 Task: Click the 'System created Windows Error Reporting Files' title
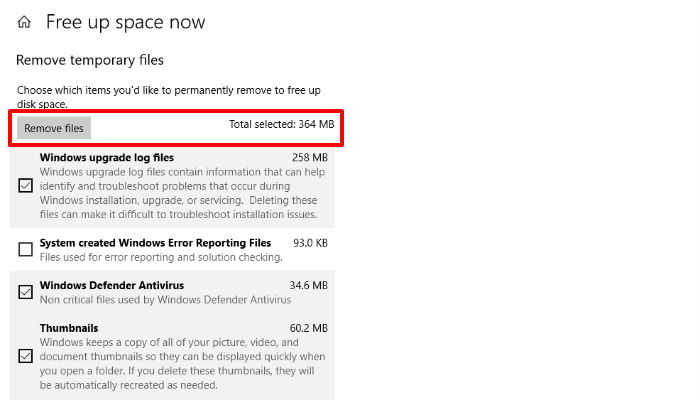tap(155, 243)
